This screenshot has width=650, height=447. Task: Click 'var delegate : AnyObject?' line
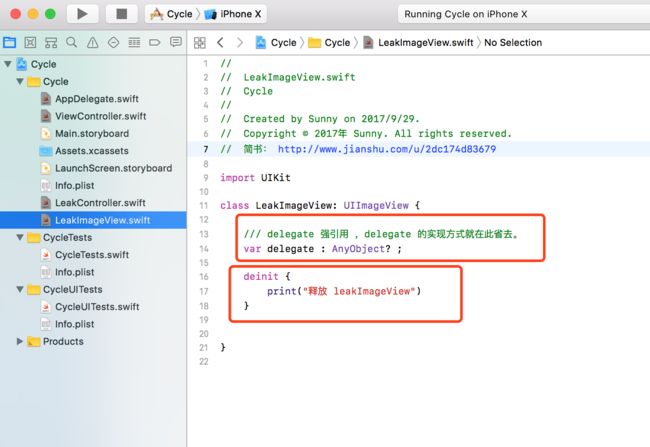[x=323, y=249]
